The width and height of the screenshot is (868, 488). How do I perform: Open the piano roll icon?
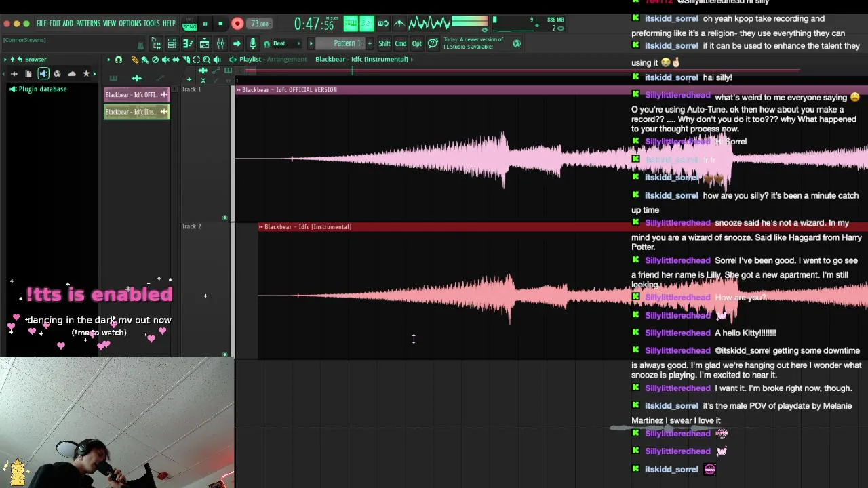[188, 43]
